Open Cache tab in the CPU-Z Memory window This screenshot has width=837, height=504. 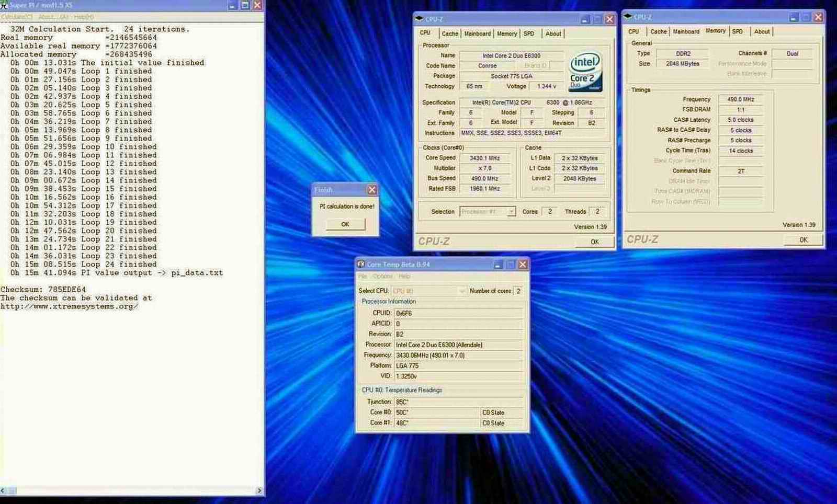[x=659, y=31]
